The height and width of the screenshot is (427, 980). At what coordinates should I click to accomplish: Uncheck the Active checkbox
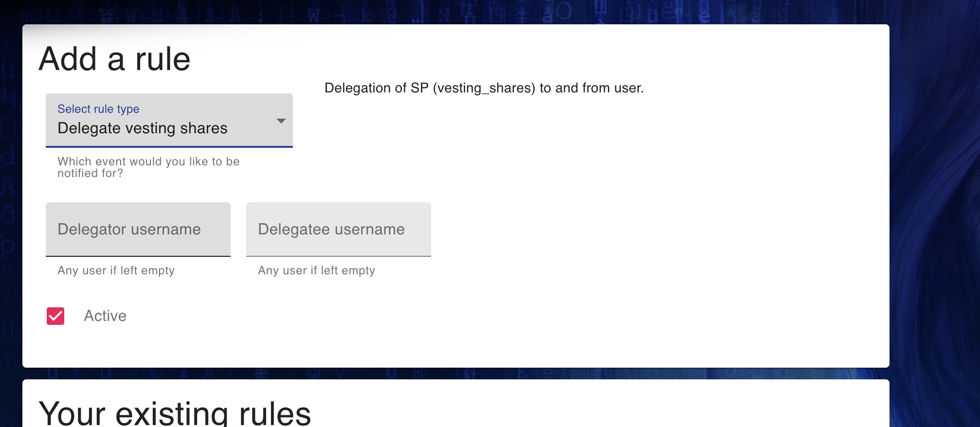[55, 316]
